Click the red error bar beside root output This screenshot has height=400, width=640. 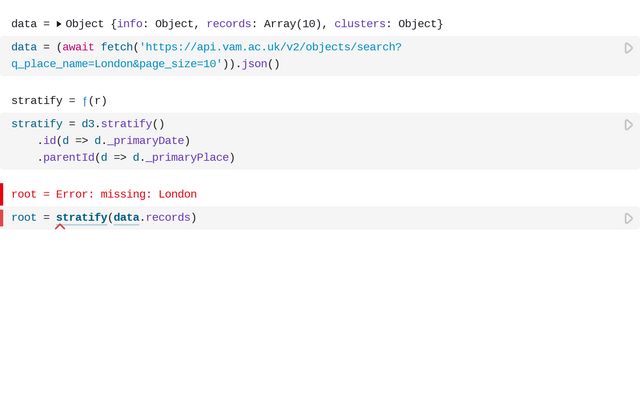pos(2,194)
